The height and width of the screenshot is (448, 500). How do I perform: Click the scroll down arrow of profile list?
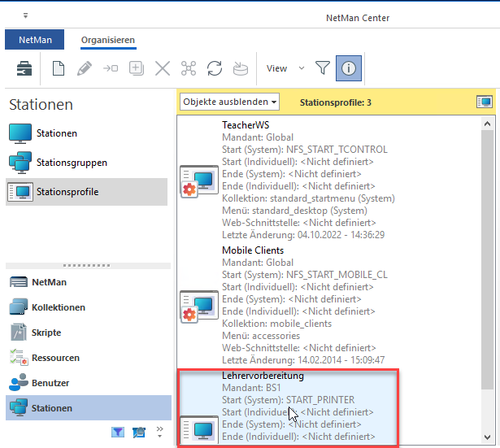point(487,436)
